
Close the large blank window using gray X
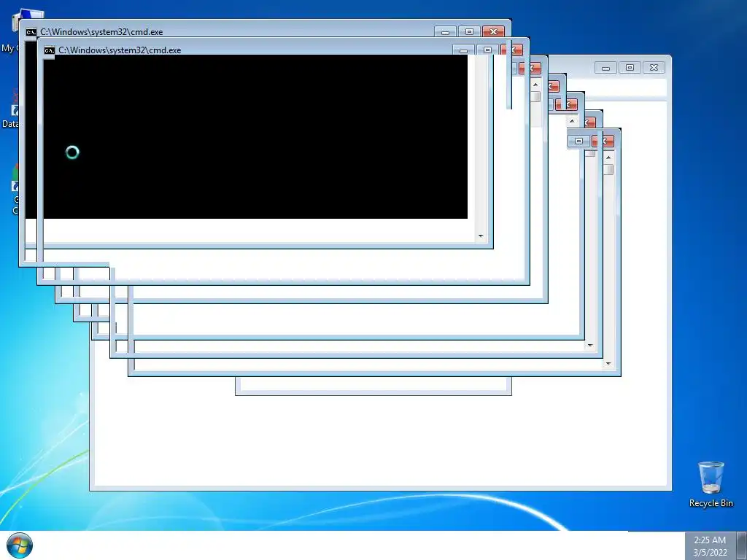654,68
